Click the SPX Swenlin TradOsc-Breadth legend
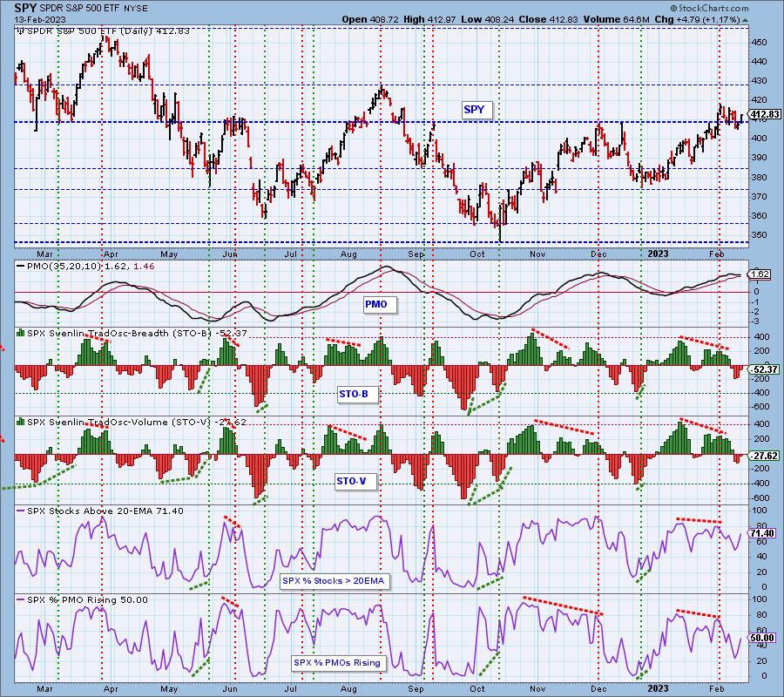This screenshot has width=784, height=697. coord(137,333)
